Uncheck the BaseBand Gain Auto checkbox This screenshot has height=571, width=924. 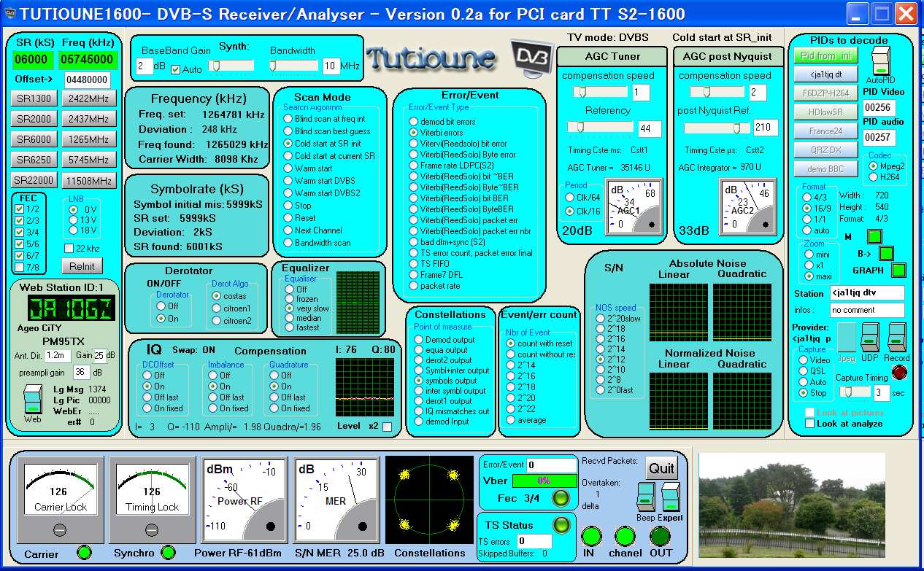[175, 69]
